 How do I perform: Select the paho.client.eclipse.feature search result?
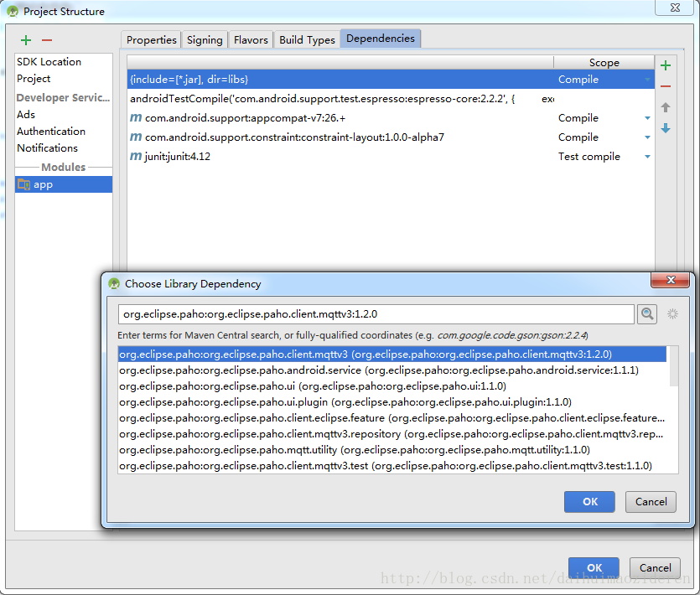tap(392, 418)
